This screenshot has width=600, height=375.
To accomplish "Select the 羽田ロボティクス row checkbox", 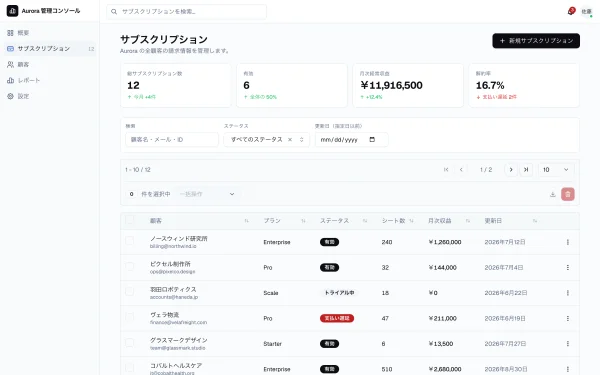I will pos(130,292).
